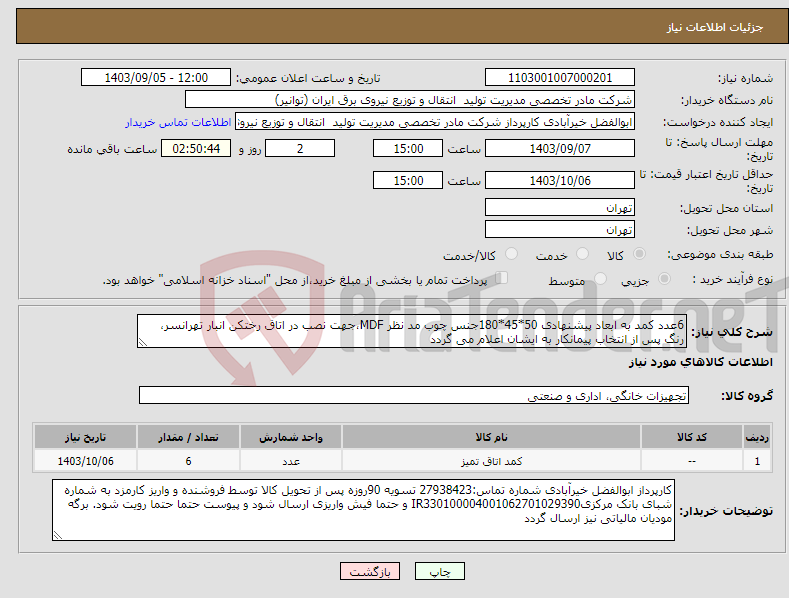The height and width of the screenshot is (598, 789).
Task: Click the item name cell کمد اتاق تمیز
Action: point(491,461)
